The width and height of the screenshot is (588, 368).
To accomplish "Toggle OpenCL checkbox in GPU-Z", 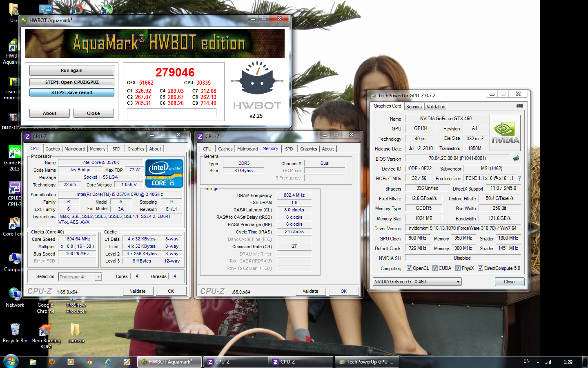I will tap(409, 268).
